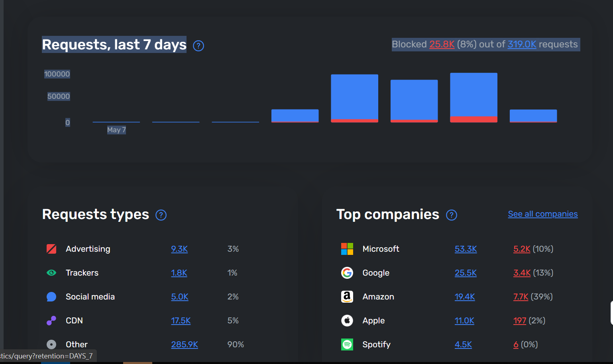Open Spotify 6 blocked requests link
The height and width of the screenshot is (364, 613).
pos(516,344)
